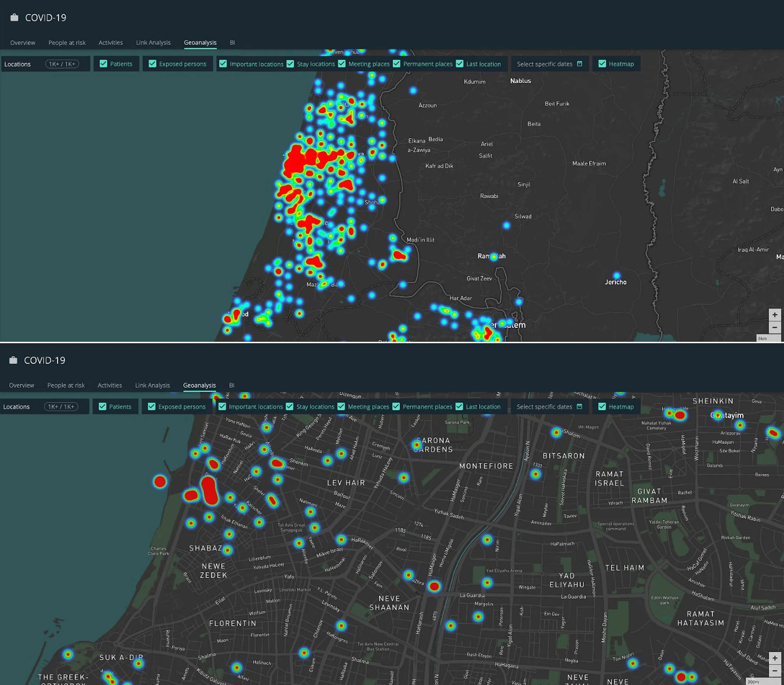The image size is (784, 685).
Task: Open Select specific dates on the lower map
Action: (544, 406)
